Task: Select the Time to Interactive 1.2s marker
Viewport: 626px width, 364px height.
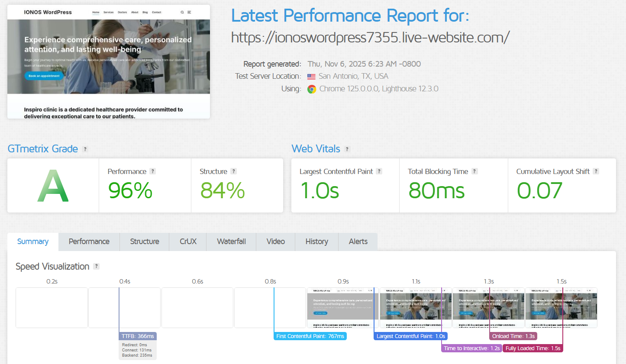Action: coord(471,348)
